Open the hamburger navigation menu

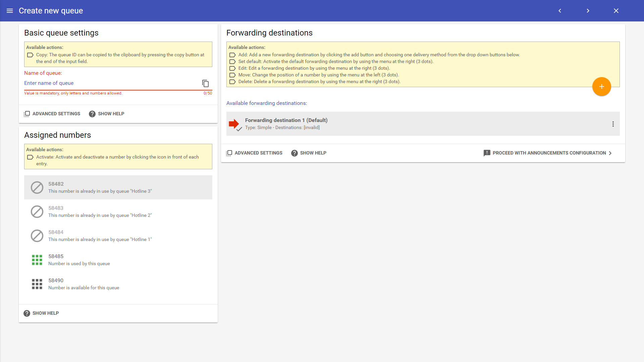coord(10,11)
